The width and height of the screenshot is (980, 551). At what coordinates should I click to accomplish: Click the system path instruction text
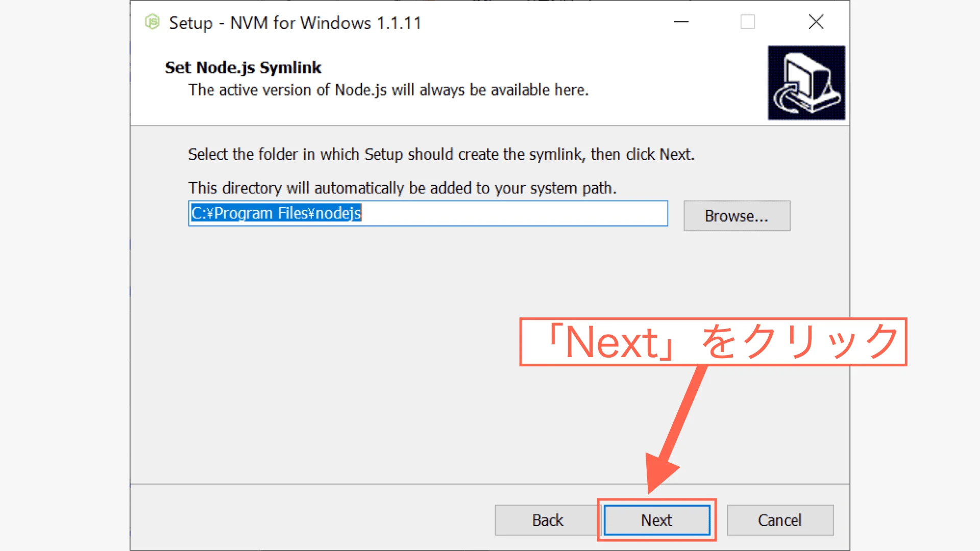pos(402,188)
